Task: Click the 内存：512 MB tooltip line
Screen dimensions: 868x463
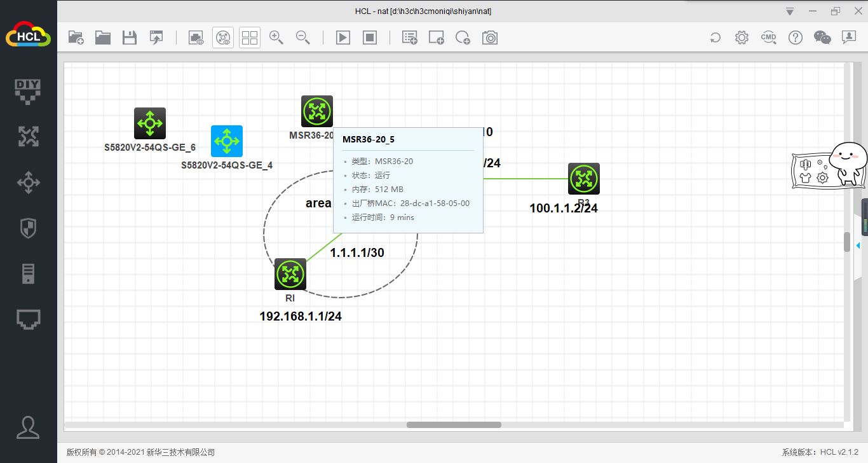Action: (x=377, y=189)
